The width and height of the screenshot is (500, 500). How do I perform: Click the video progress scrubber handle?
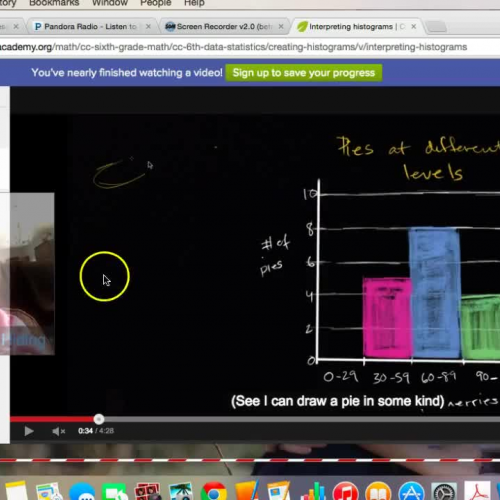coord(99,419)
